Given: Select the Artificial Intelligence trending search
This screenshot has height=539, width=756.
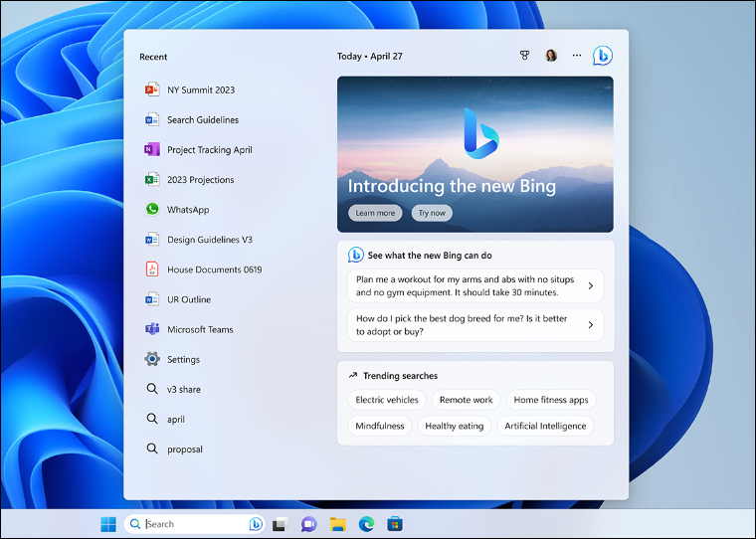Looking at the screenshot, I should pos(545,426).
